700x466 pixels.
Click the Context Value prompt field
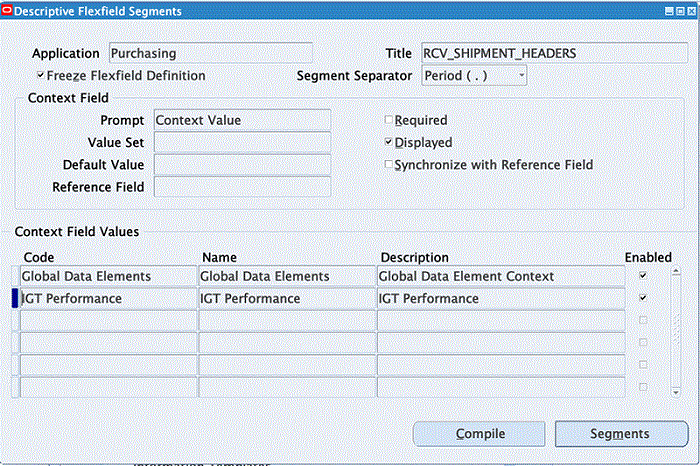click(x=242, y=121)
